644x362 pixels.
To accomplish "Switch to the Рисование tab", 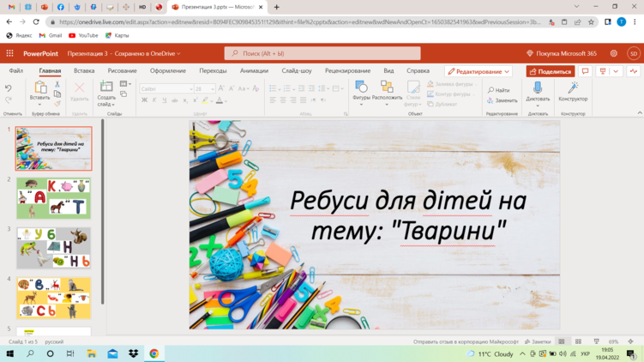I will (x=122, y=70).
